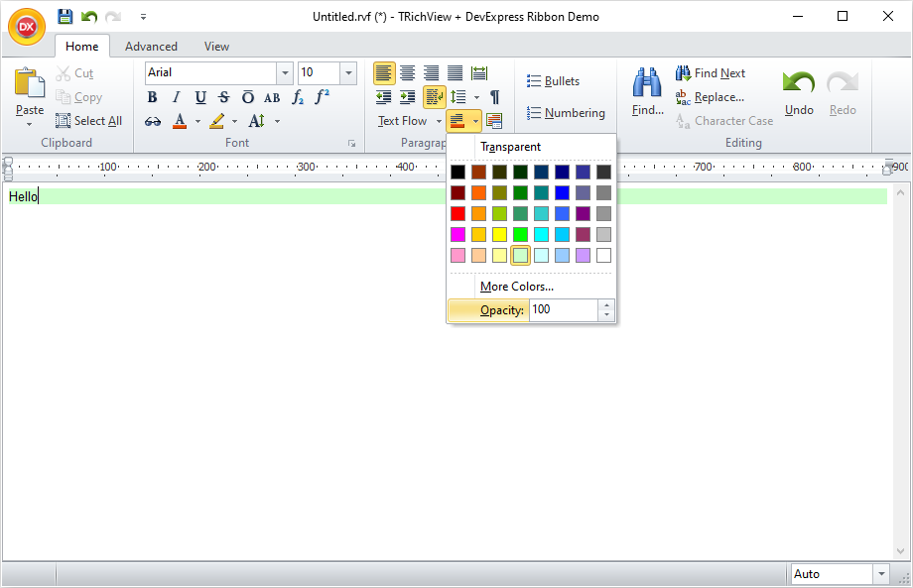Click the Paste clipboard icon
Image resolution: width=913 pixels, height=588 pixels.
[30, 84]
